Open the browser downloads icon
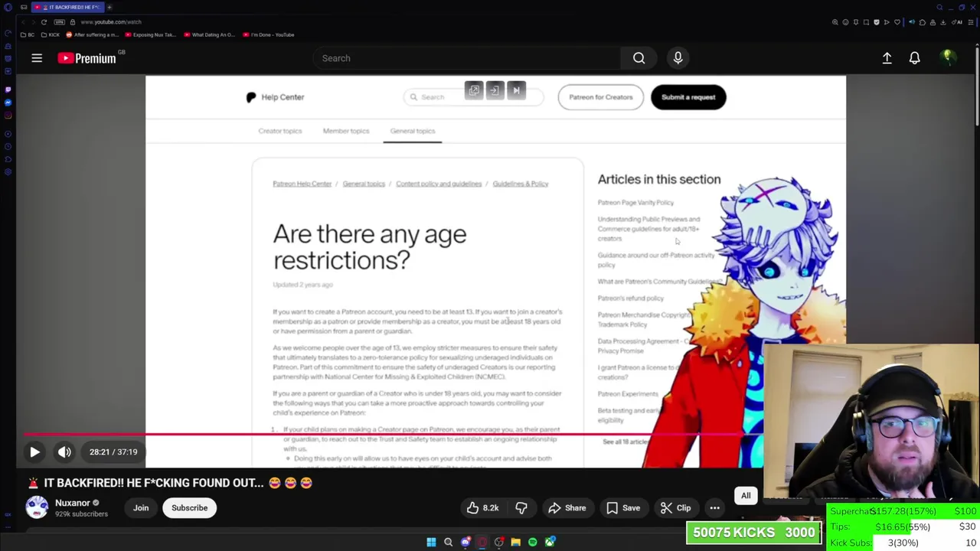Viewport: 980px width, 551px height. click(943, 22)
